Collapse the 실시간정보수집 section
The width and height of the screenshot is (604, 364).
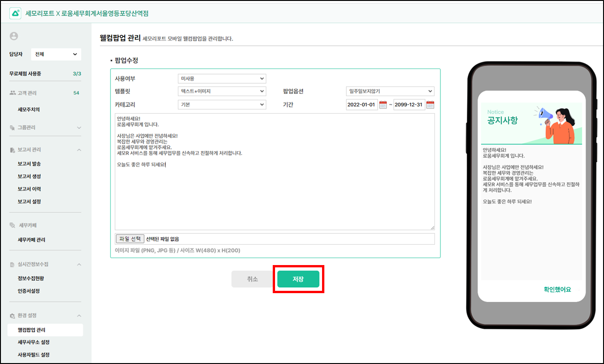pyautogui.click(x=79, y=265)
